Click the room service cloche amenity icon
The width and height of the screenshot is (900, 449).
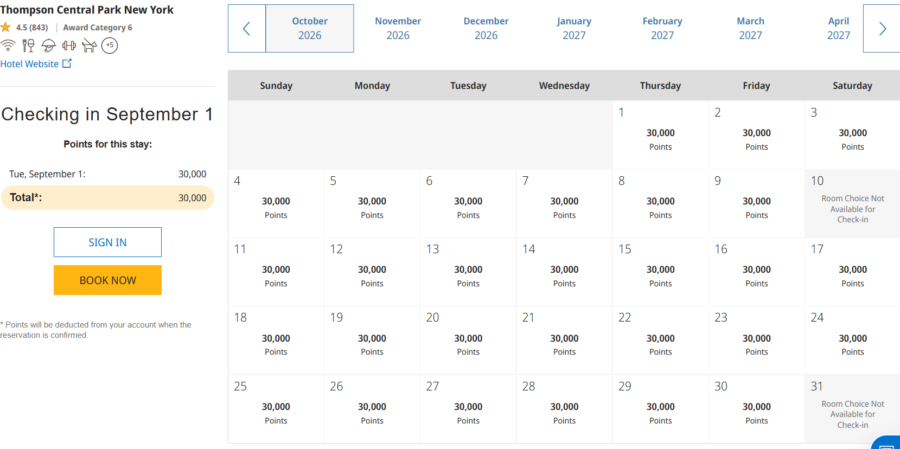click(x=49, y=45)
